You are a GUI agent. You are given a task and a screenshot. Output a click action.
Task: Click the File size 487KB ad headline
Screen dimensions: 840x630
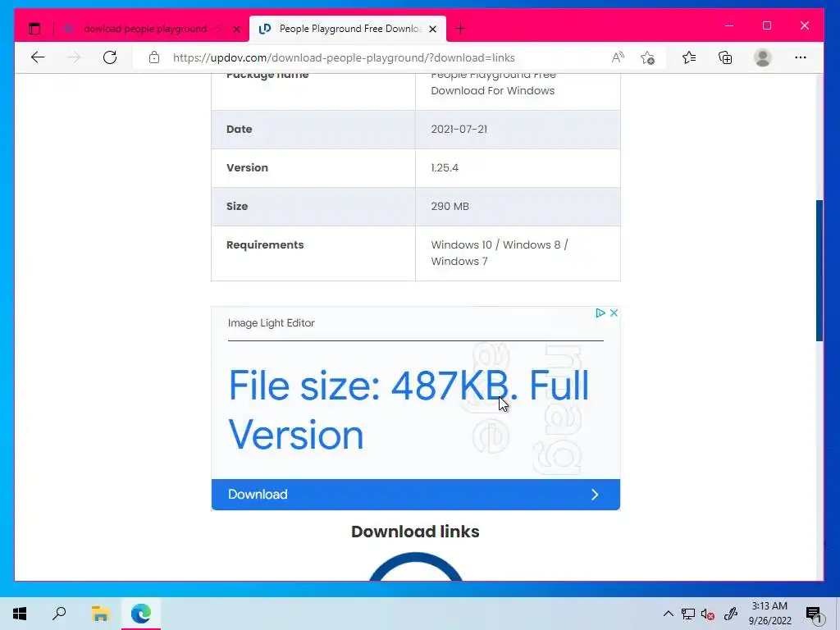(x=409, y=410)
